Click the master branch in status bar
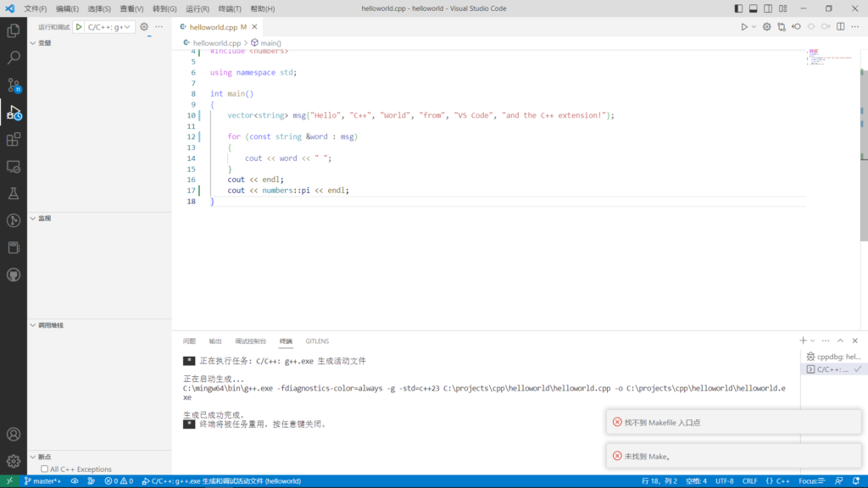This screenshot has height=488, width=868. [x=42, y=481]
